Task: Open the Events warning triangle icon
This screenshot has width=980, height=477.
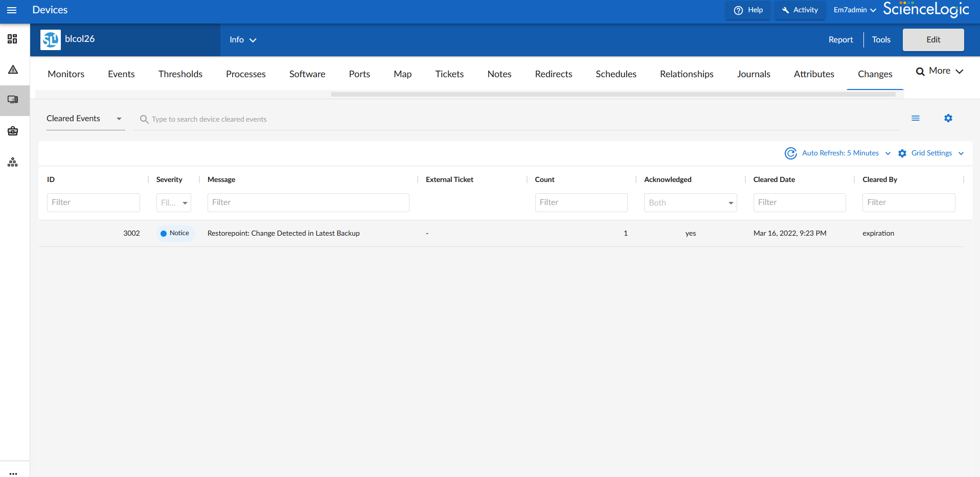Action: pyautogui.click(x=13, y=70)
